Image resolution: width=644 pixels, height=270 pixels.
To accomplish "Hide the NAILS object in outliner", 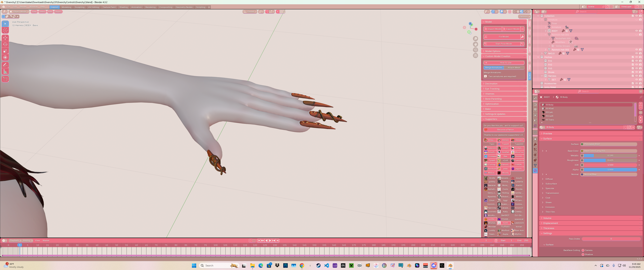I will pos(637,53).
